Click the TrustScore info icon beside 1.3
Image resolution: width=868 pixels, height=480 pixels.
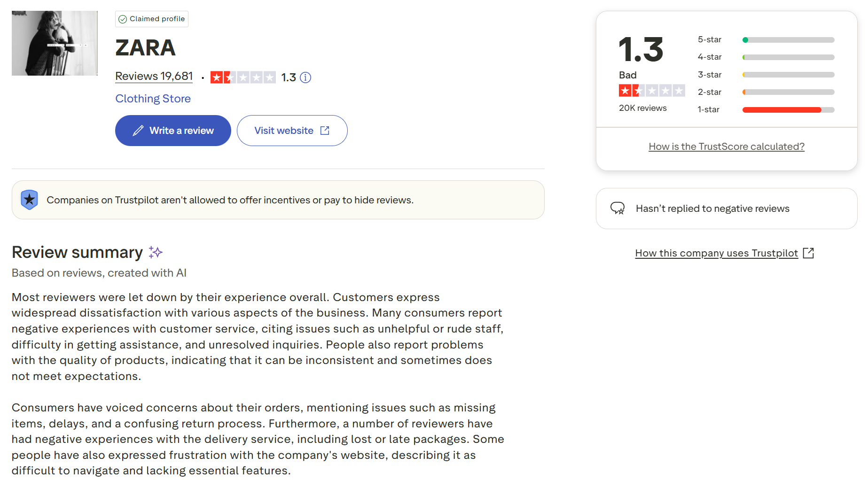[305, 77]
